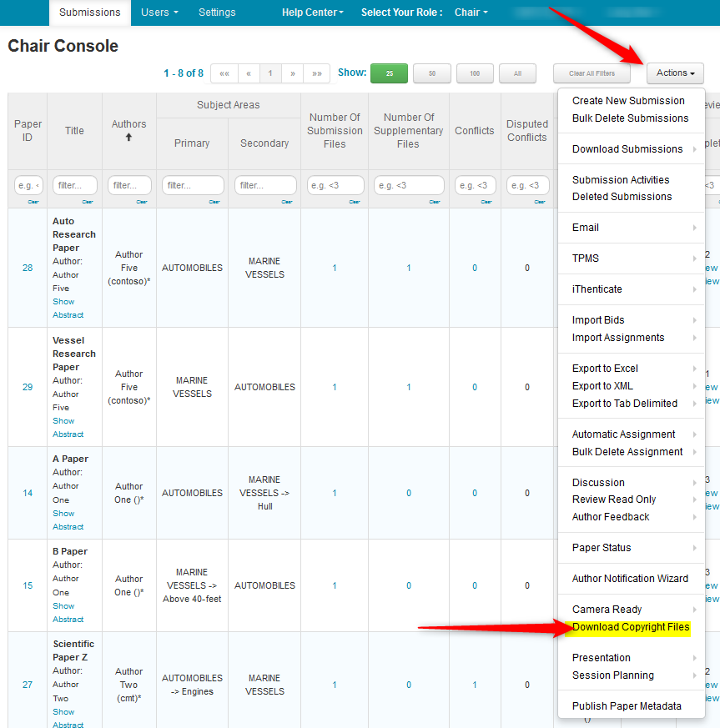Show All submissions per page
This screenshot has height=728, width=720.
tap(517, 73)
